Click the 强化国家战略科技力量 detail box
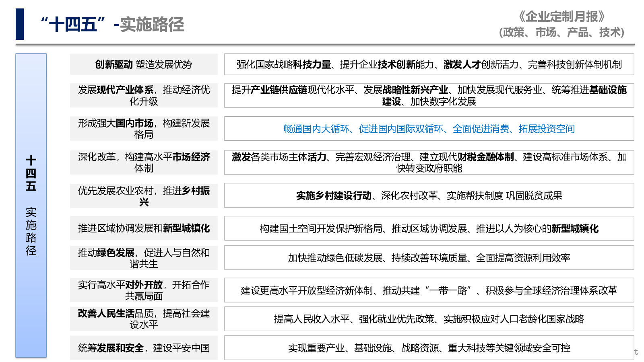The height and width of the screenshot is (362, 644). (429, 64)
